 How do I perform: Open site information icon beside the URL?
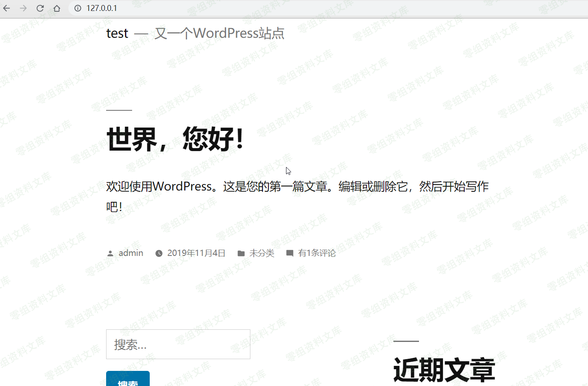(78, 8)
